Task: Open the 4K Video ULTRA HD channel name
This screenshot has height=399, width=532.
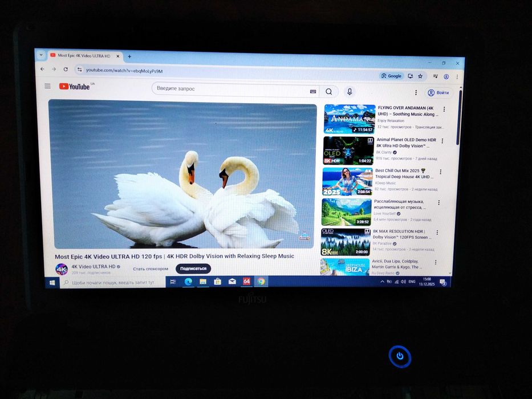Action: (x=94, y=267)
